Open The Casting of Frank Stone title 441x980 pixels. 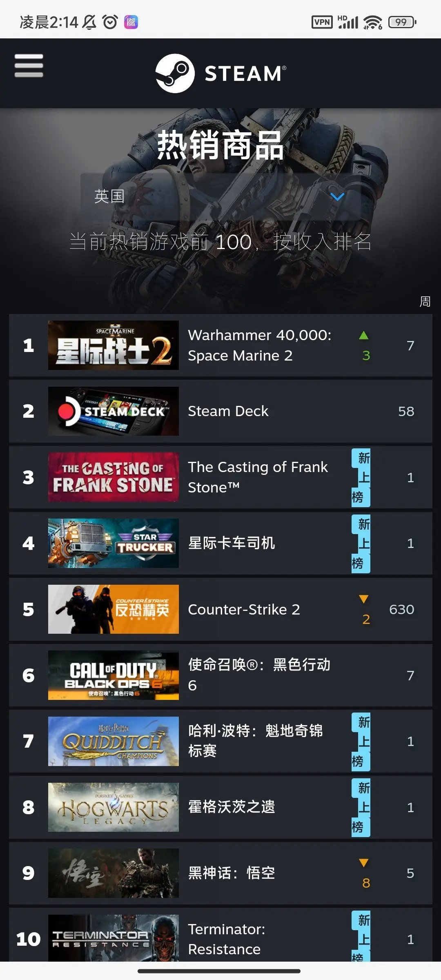258,477
